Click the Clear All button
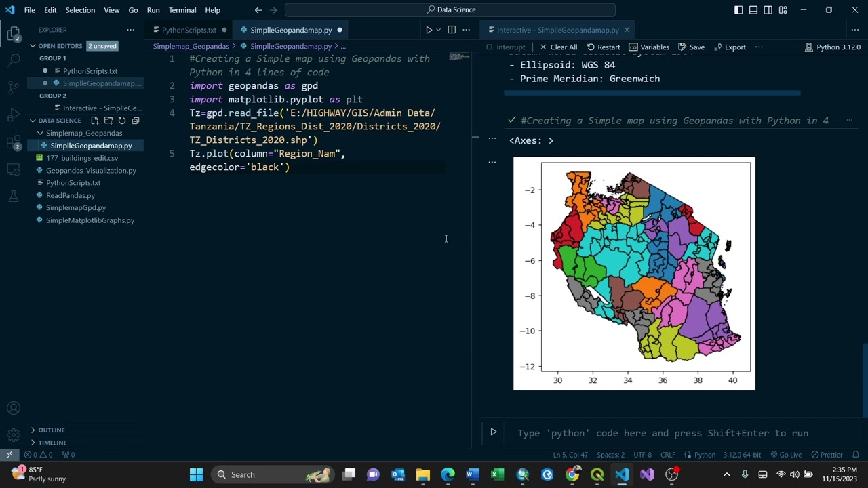Screen dimensions: 868x488 (559, 47)
